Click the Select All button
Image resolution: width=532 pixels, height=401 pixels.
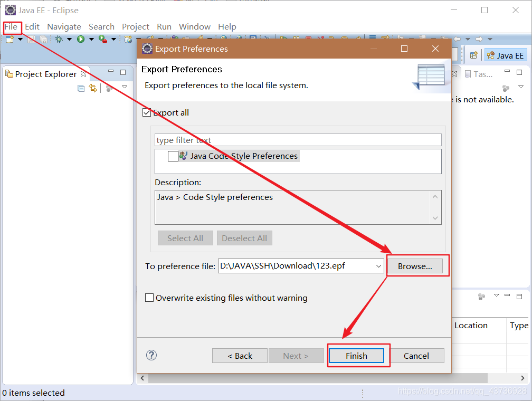[x=185, y=238]
